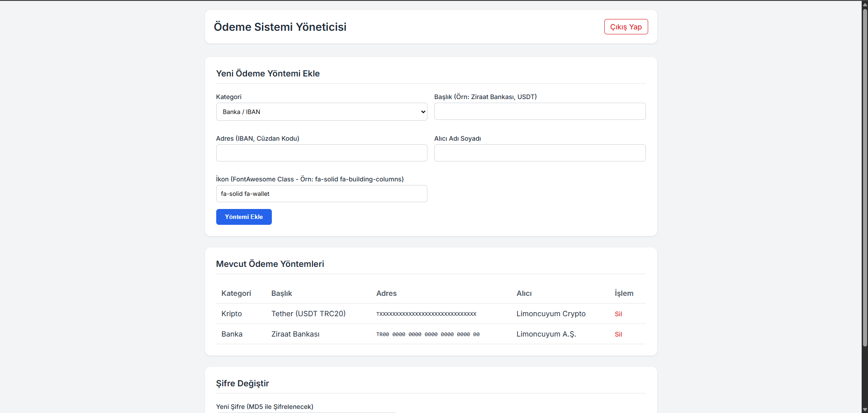The width and height of the screenshot is (868, 413).
Task: Grab the vertical page scrollbar thumb
Action: 864,176
